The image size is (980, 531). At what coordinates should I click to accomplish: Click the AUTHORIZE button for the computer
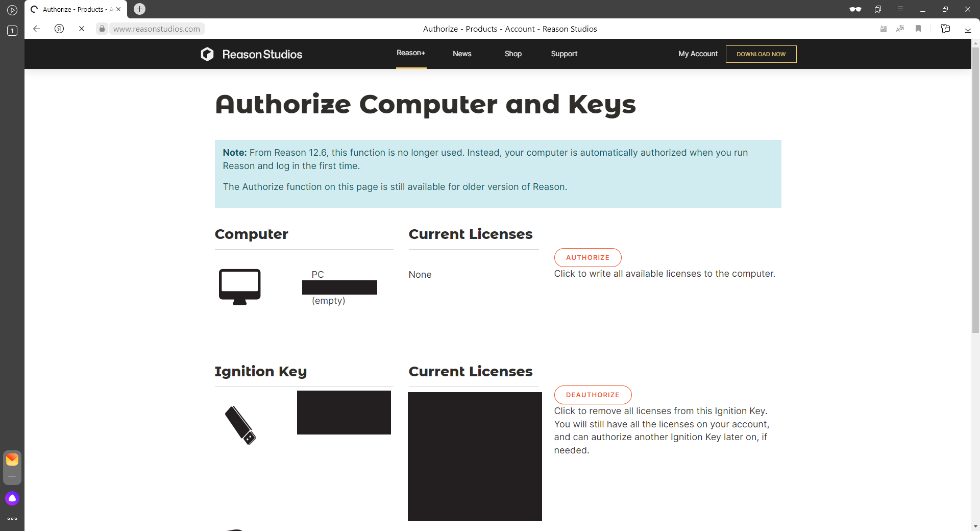click(x=587, y=258)
